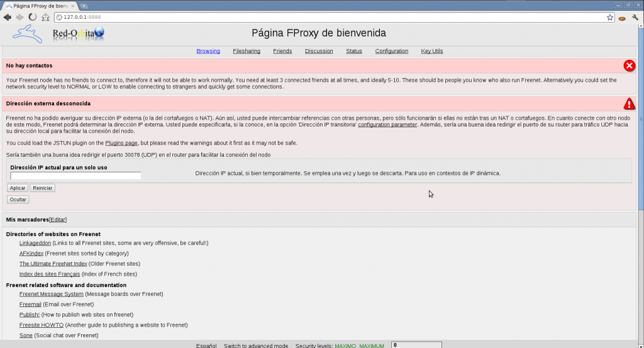Click the bottom progress box showing 0
The height and width of the screenshot is (348, 644).
pos(416,345)
